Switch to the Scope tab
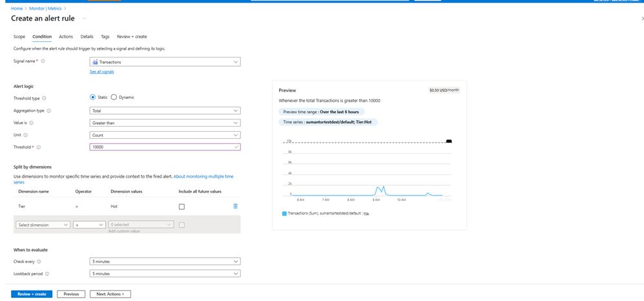The image size is (644, 301). click(19, 37)
